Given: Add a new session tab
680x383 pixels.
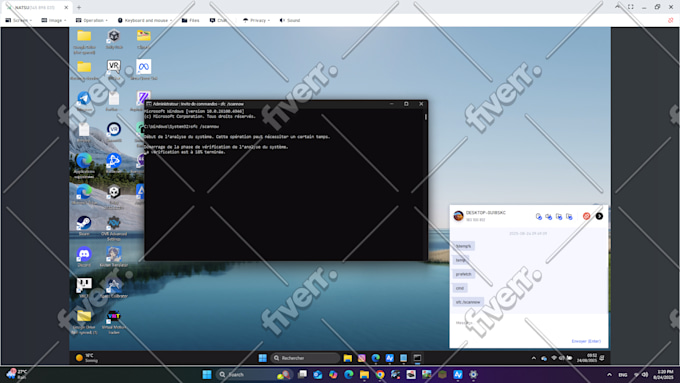Looking at the screenshot, I should [x=79, y=7].
